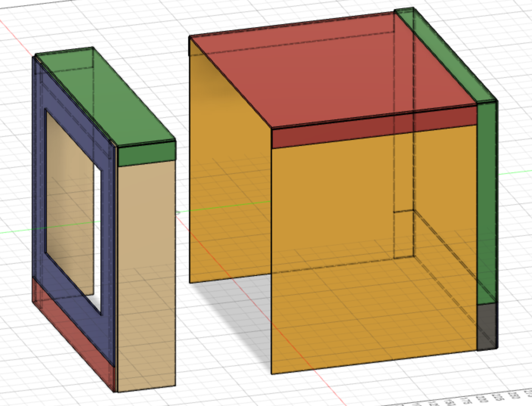
Task: Select the tan side face of the window frame
Action: [146, 276]
